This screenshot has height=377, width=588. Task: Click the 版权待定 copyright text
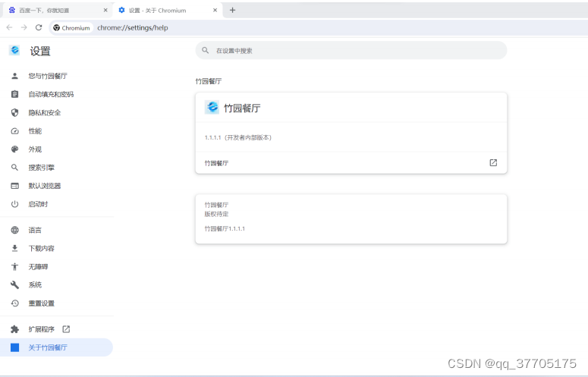point(216,214)
